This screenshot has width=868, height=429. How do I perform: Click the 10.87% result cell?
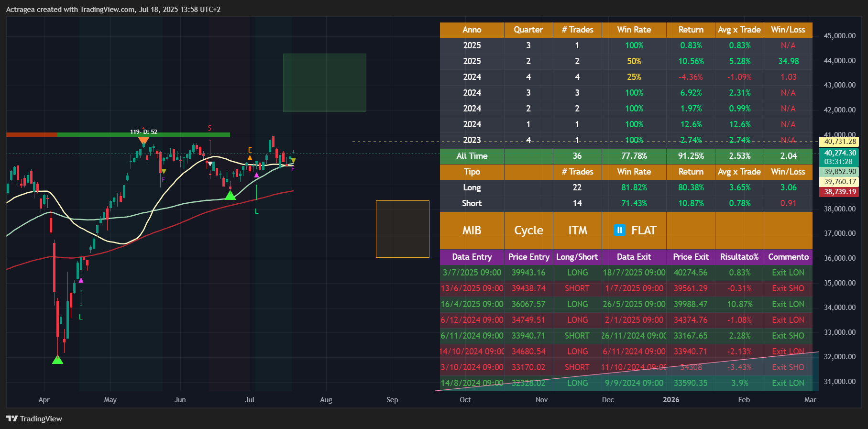[739, 304]
